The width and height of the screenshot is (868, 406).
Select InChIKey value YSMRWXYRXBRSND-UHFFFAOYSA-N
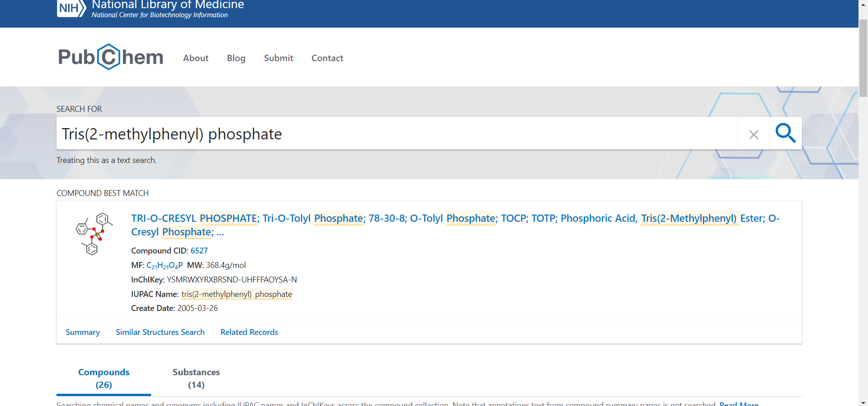(x=232, y=280)
